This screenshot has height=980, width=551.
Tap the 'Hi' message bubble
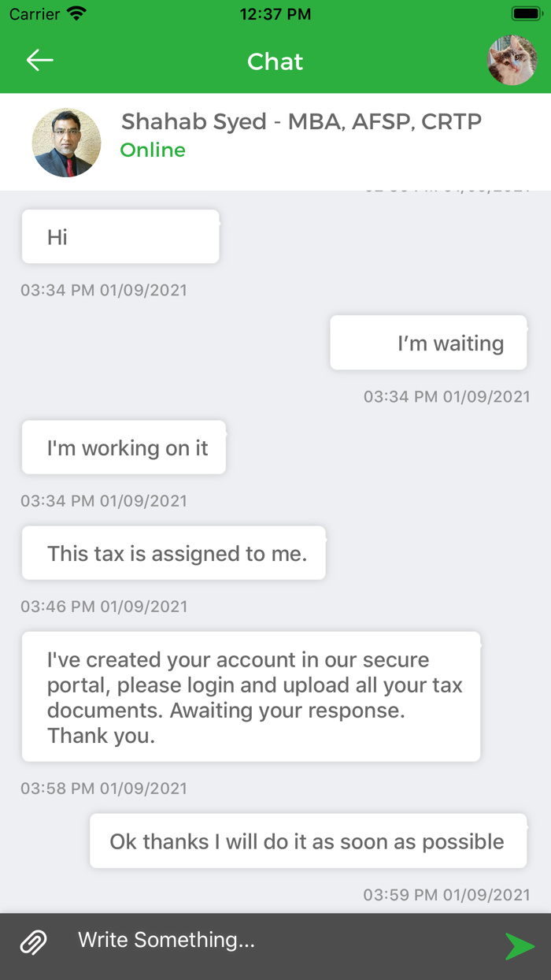[x=120, y=236]
